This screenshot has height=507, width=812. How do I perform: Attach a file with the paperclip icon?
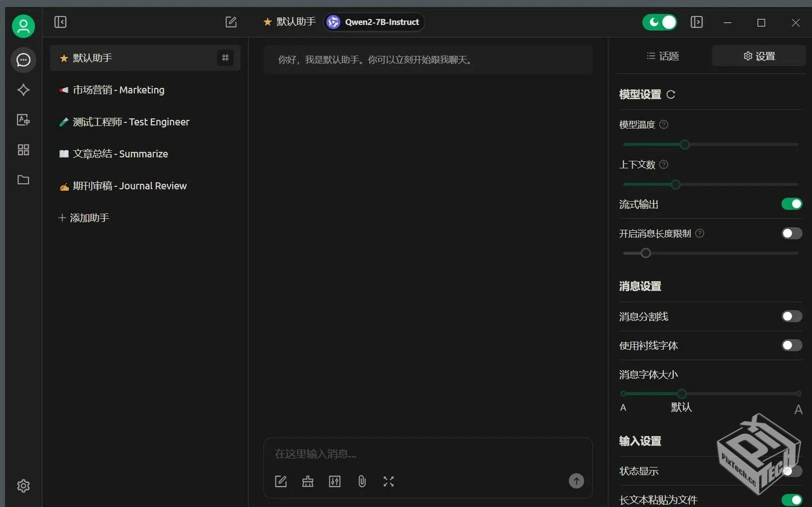pos(361,482)
